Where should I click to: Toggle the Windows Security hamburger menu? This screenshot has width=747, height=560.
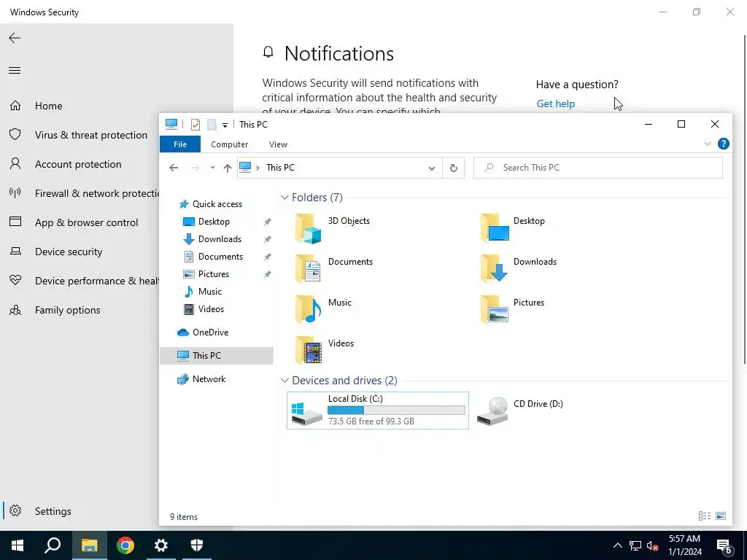(15, 71)
